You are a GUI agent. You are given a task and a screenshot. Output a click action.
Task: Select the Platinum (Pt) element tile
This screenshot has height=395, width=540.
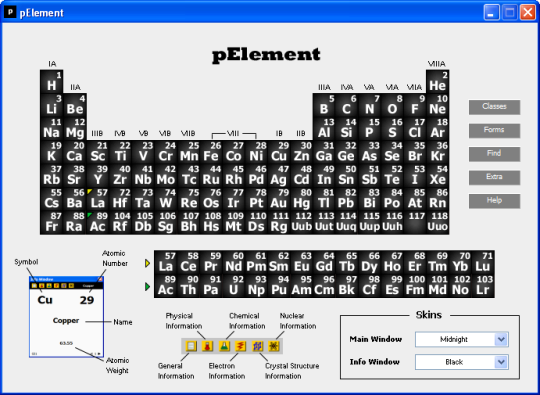coord(256,199)
